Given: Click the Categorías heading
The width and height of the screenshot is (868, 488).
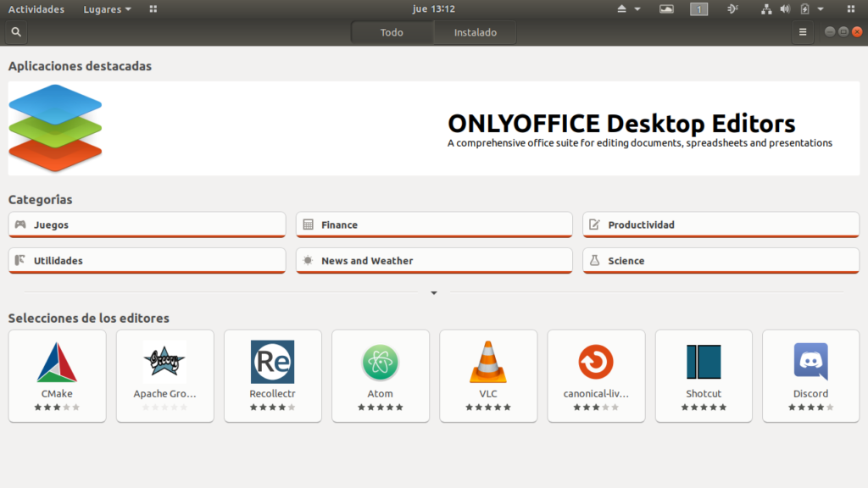Looking at the screenshot, I should 41,199.
